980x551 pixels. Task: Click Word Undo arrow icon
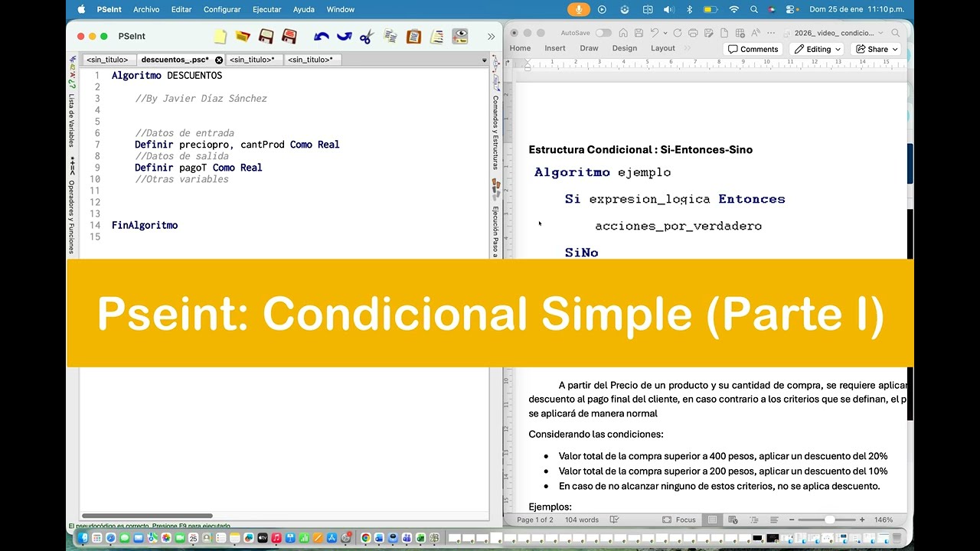coord(654,33)
